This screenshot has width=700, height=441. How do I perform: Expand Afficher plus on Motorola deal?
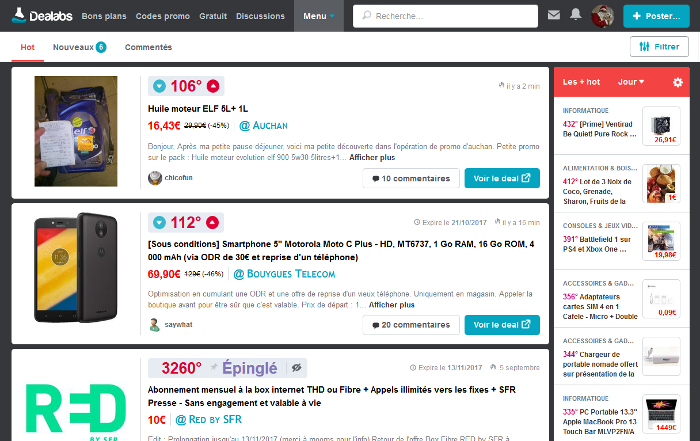392,305
